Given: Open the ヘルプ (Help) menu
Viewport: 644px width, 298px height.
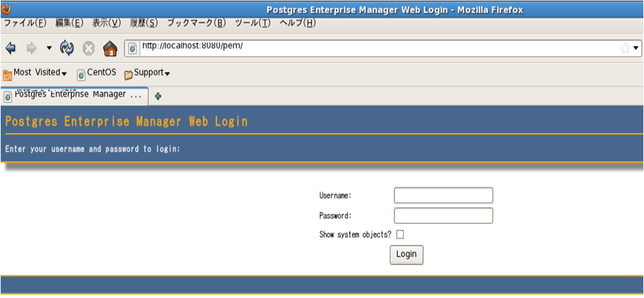Looking at the screenshot, I should (x=297, y=23).
